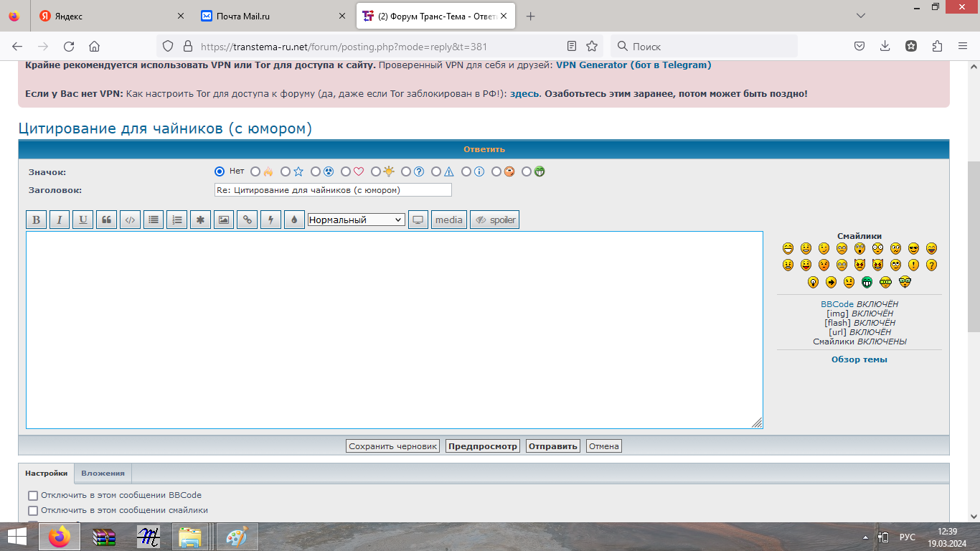Image resolution: width=980 pixels, height=551 pixels.
Task: Insert a URL link using the chain icon
Action: coord(247,220)
